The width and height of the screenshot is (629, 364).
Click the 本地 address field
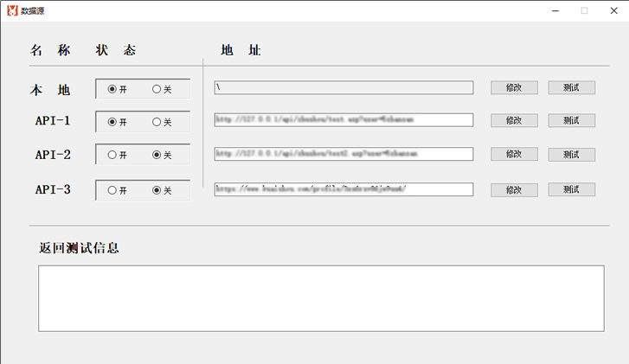coord(343,88)
